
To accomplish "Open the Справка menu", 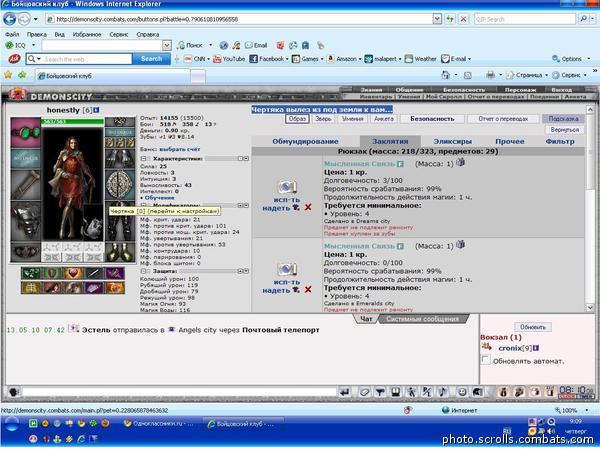I will point(148,34).
